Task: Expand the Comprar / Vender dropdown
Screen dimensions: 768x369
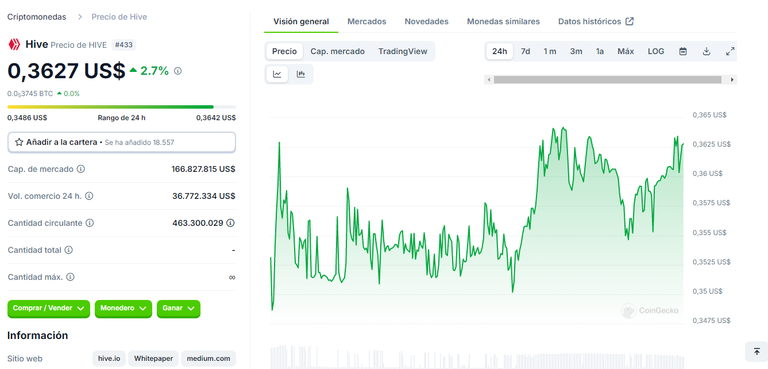Action: tap(48, 309)
